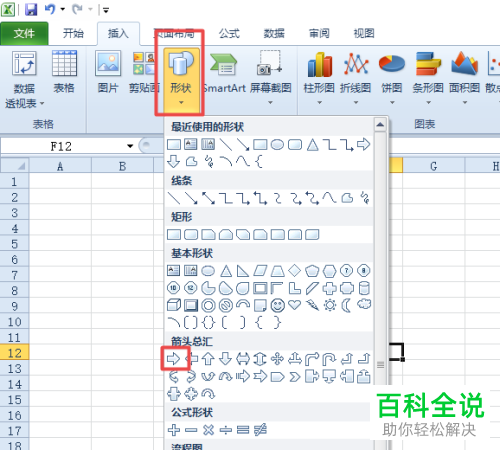500x450 pixels.
Task: Select the 插入 (Insert) ribbon tab
Action: (118, 33)
